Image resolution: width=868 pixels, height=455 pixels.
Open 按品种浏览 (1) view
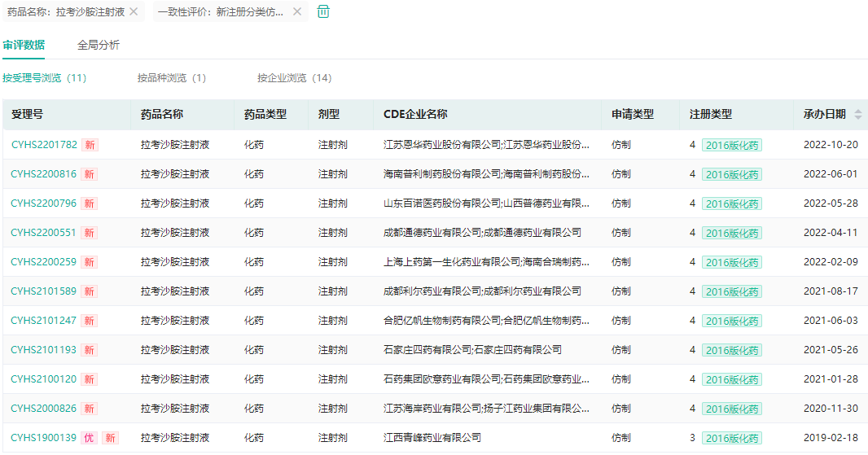click(171, 78)
